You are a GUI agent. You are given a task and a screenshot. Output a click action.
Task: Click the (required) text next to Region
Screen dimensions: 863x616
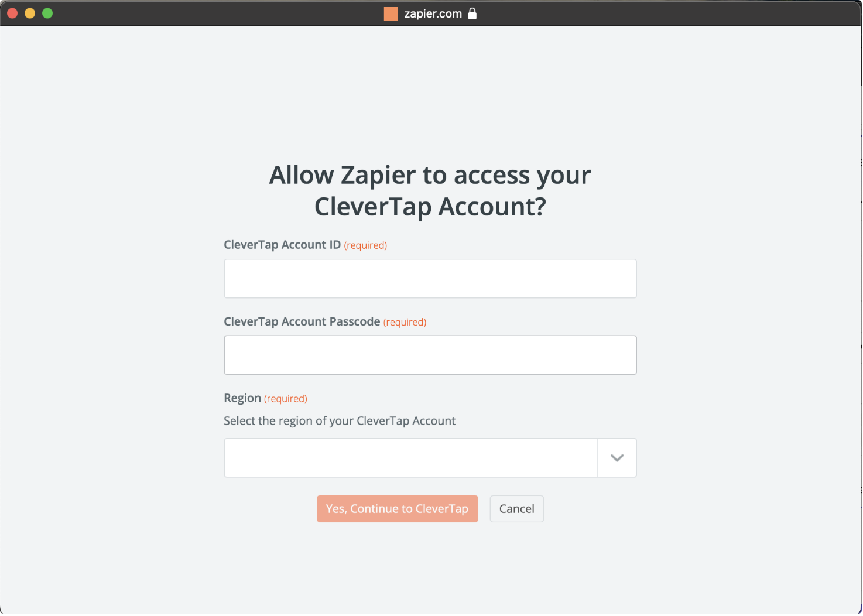285,398
